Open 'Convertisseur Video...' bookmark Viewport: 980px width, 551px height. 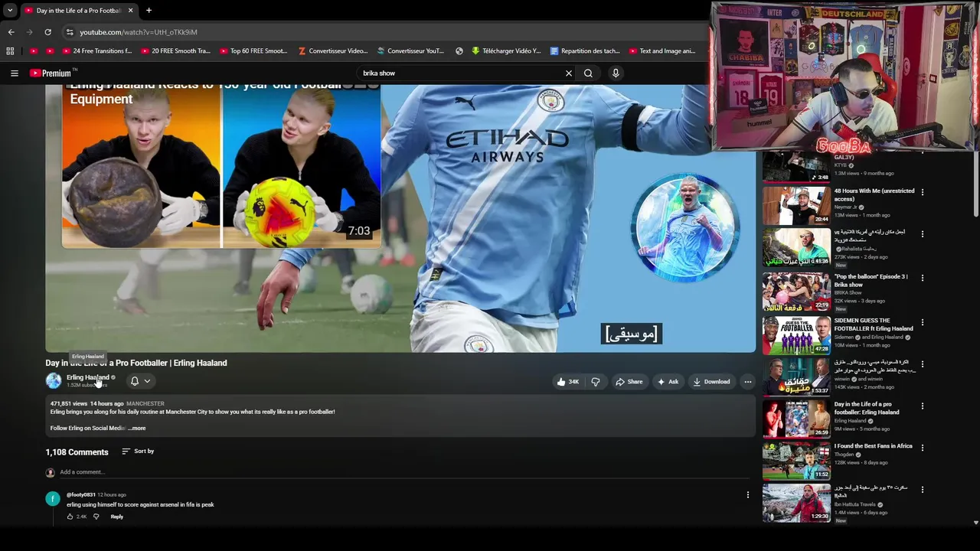[332, 51]
